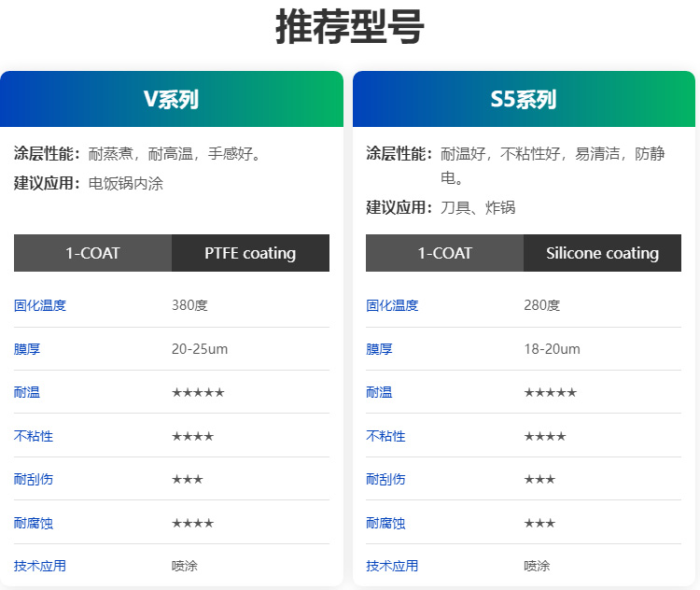
Task: Click 技术应用 label in V系列 card
Action: click(x=40, y=566)
